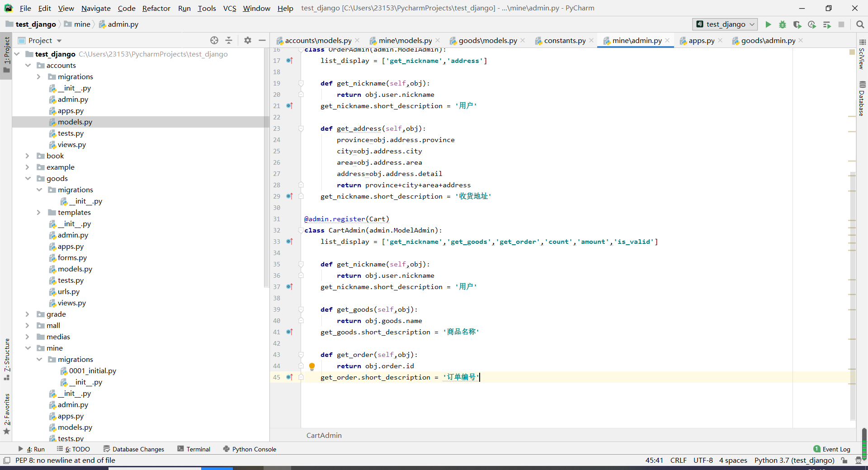Click the intention light bulb on line 44
Viewport: 868px width, 470px height.
pyautogui.click(x=312, y=366)
